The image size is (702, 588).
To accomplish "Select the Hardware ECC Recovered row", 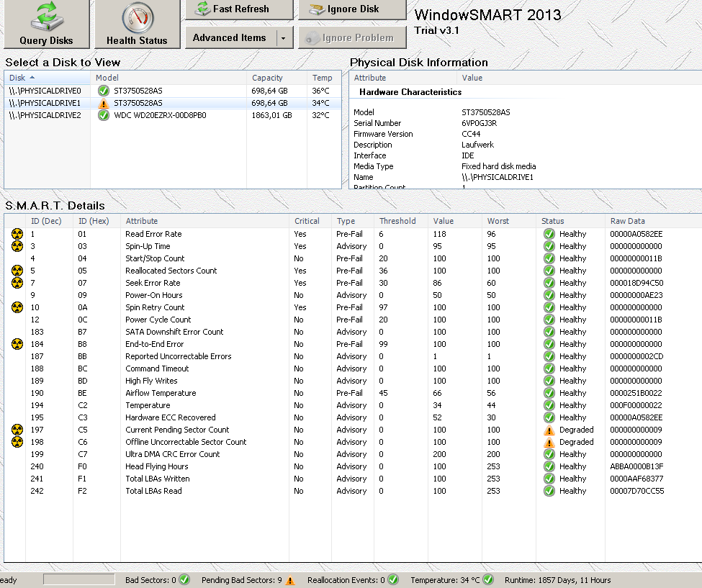I will 353,417.
